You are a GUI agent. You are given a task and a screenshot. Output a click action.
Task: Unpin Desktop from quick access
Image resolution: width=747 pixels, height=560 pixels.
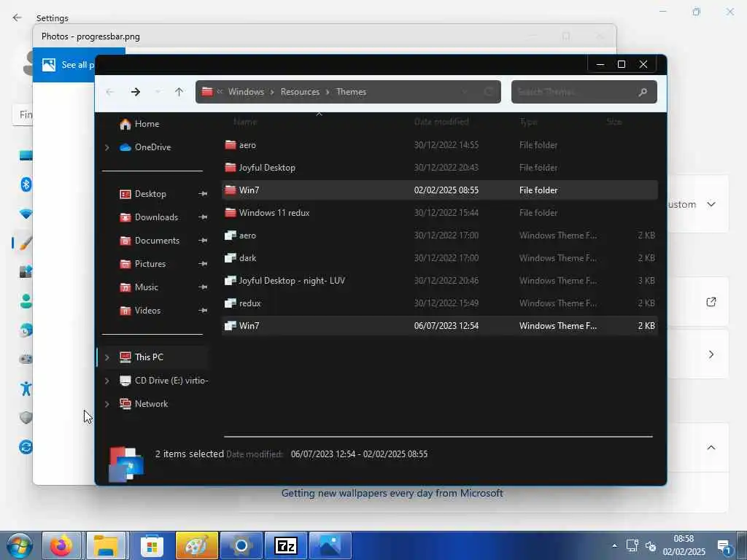[203, 194]
